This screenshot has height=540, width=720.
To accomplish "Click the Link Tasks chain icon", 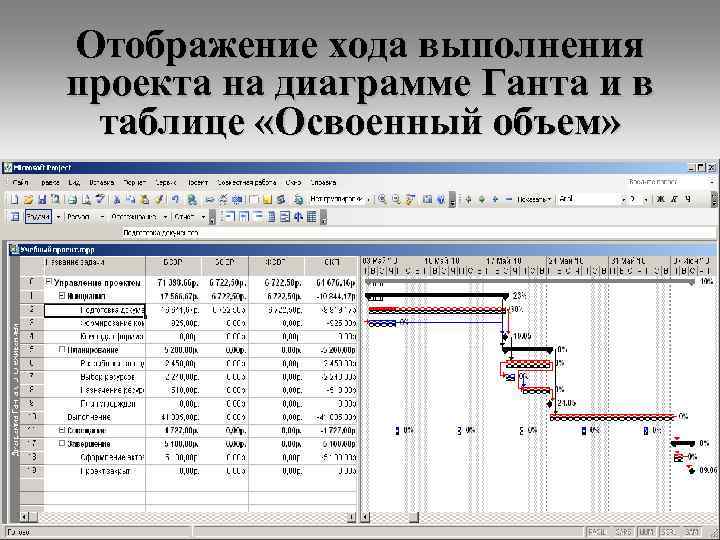I will tap(209, 199).
